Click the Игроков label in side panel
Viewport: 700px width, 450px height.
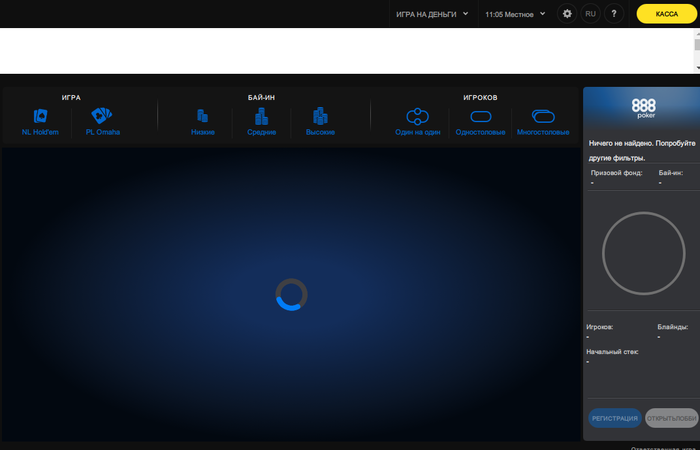(x=600, y=327)
